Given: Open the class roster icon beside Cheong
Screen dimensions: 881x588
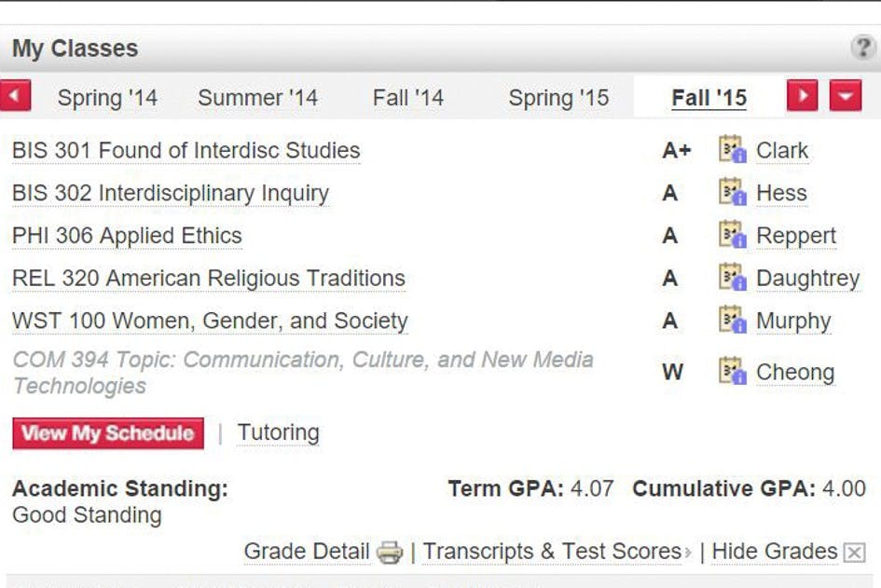Looking at the screenshot, I should (733, 372).
